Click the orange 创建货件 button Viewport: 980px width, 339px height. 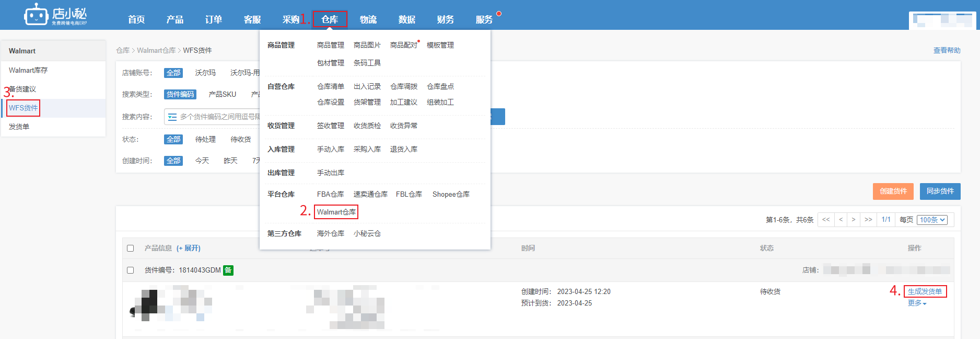point(893,191)
